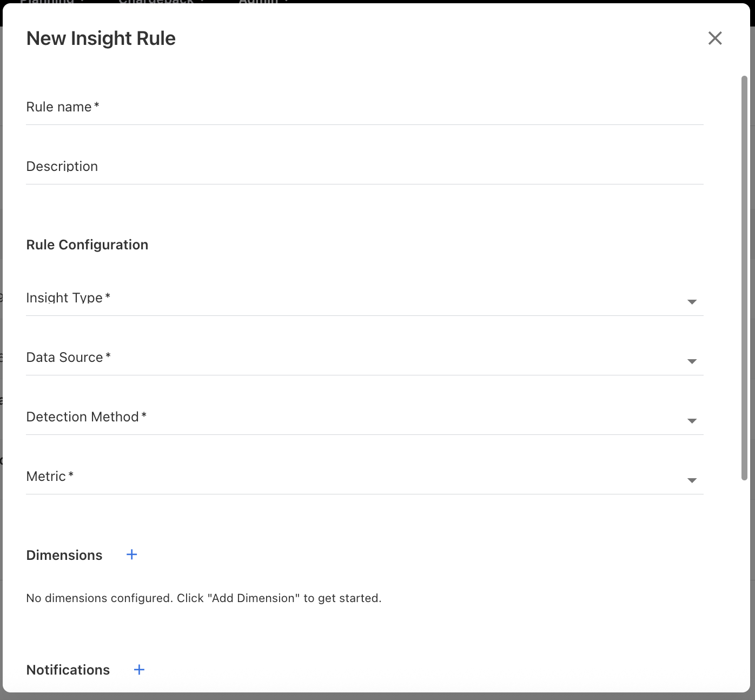Focus the Rule name input field

point(364,108)
